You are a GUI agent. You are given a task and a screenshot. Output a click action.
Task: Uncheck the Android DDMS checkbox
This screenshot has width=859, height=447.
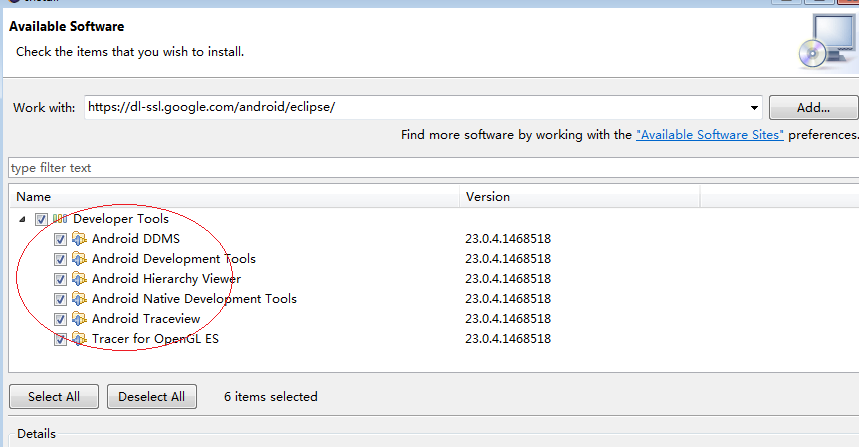pyautogui.click(x=61, y=239)
